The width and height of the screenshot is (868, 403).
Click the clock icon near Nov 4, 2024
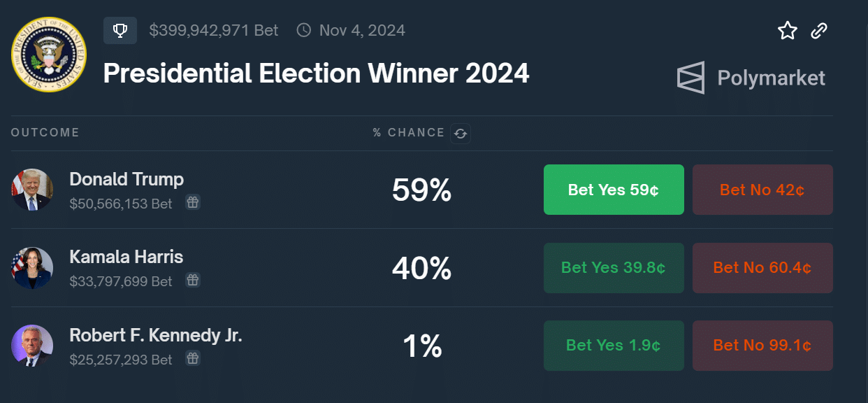tap(304, 31)
